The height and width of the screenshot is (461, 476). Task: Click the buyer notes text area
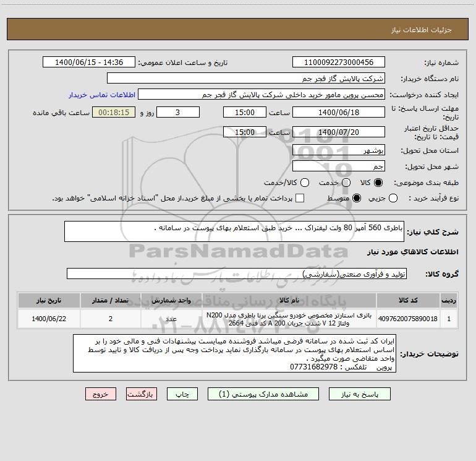tap(234, 353)
